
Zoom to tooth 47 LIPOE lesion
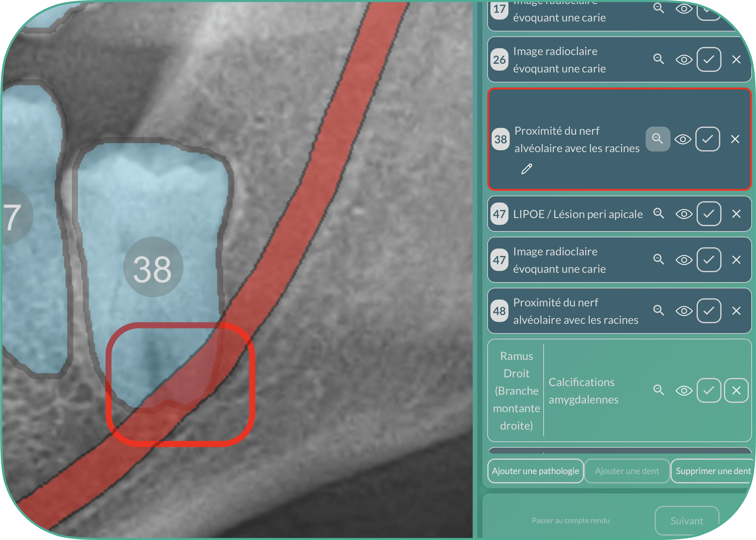658,213
